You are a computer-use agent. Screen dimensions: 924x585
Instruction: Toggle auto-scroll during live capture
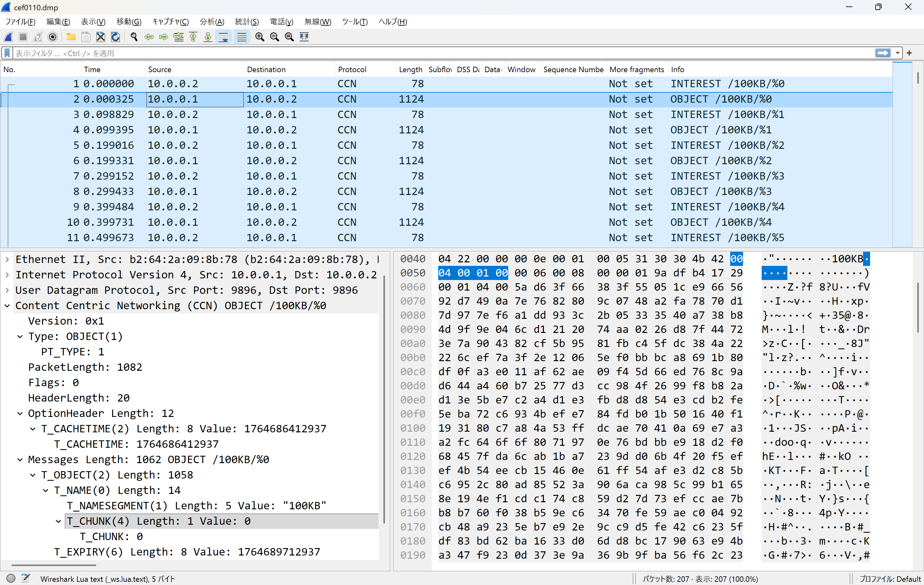[223, 37]
